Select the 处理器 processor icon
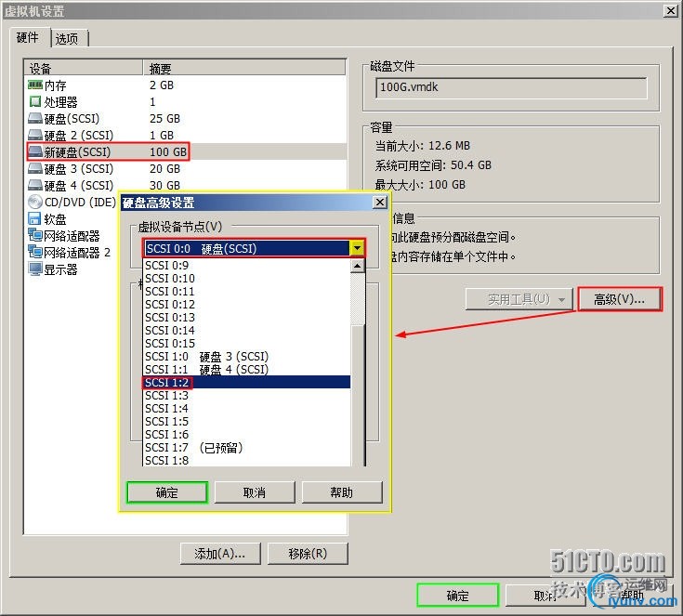 coord(35,101)
